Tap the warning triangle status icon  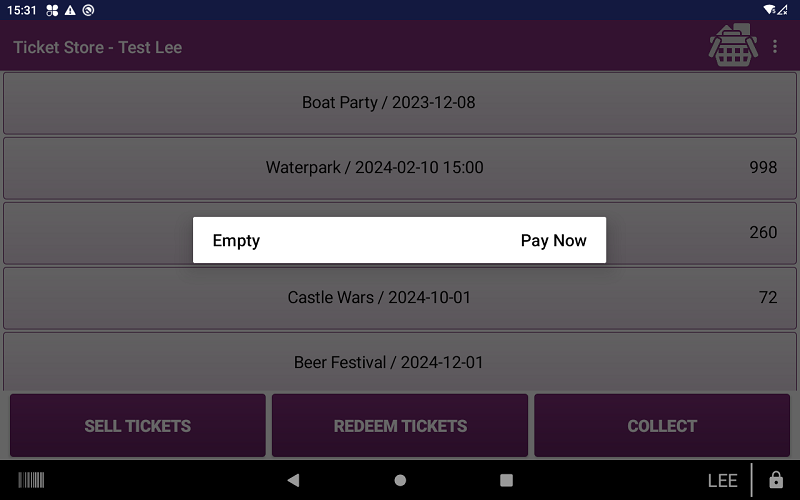70,10
